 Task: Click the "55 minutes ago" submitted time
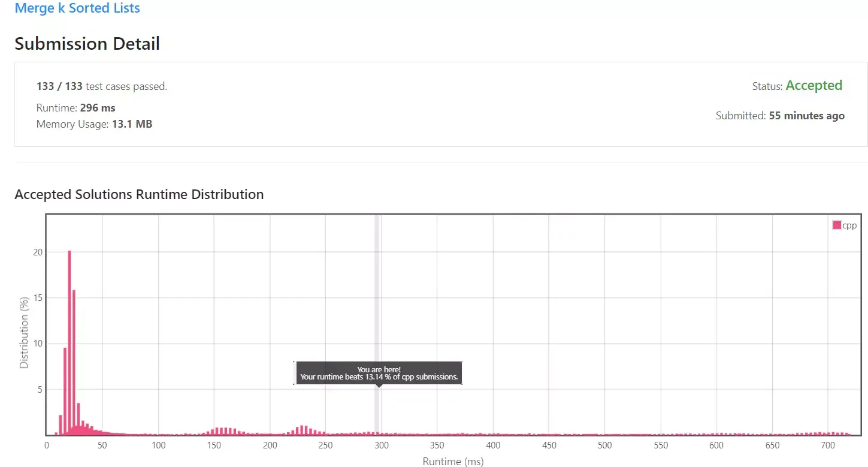[x=806, y=116]
